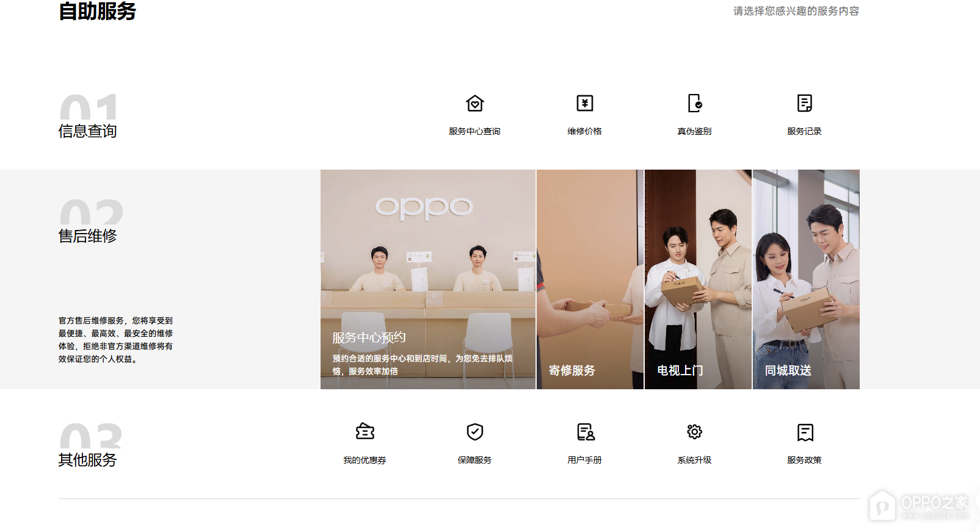The image size is (980, 532).
Task: Go to the 用户手册 label
Action: click(584, 460)
